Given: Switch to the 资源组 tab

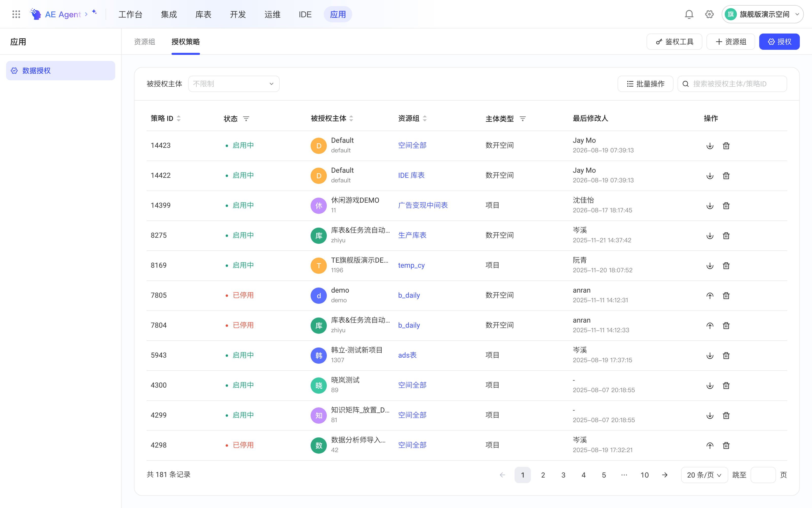Looking at the screenshot, I should pos(144,42).
